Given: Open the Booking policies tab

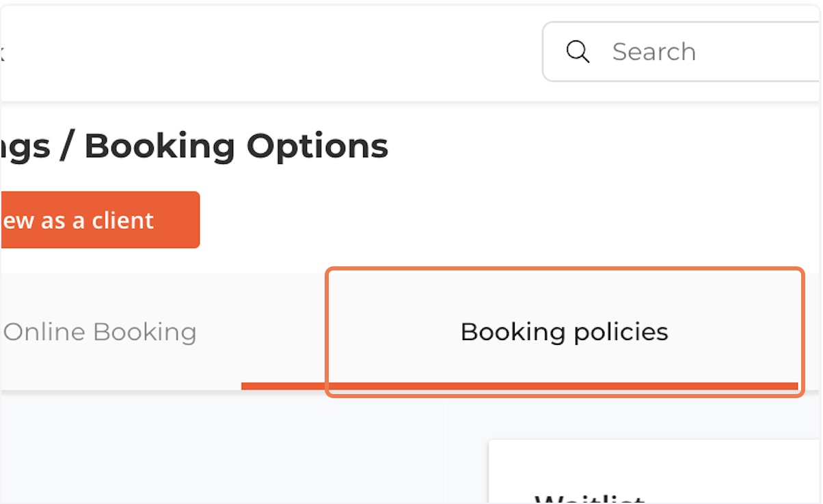Looking at the screenshot, I should [564, 332].
